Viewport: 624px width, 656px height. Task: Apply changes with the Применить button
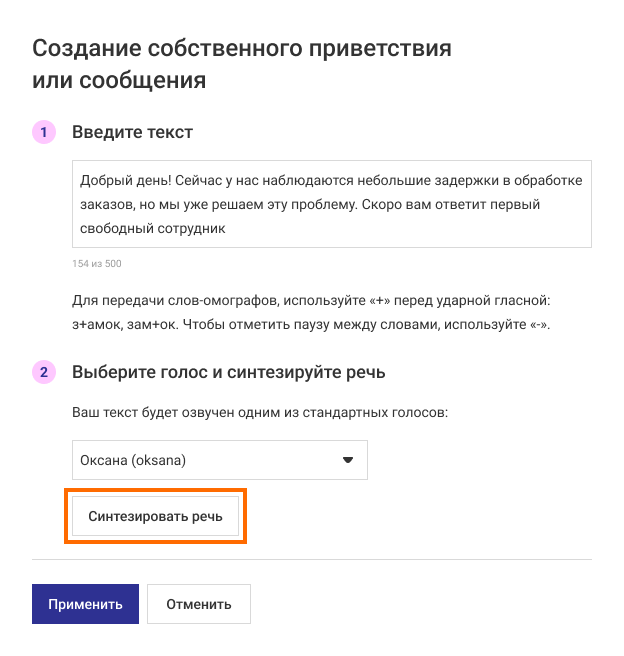85,604
